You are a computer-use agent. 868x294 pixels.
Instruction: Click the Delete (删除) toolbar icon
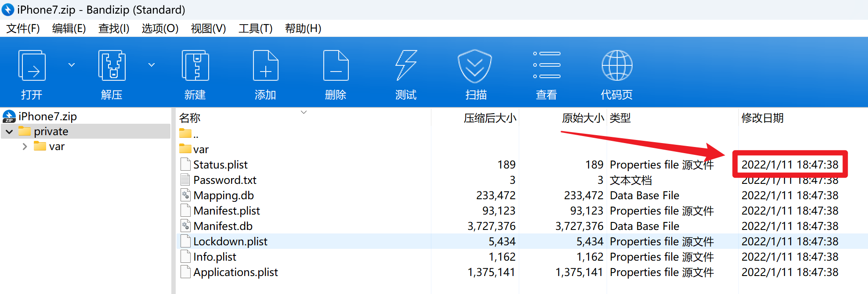click(x=336, y=65)
